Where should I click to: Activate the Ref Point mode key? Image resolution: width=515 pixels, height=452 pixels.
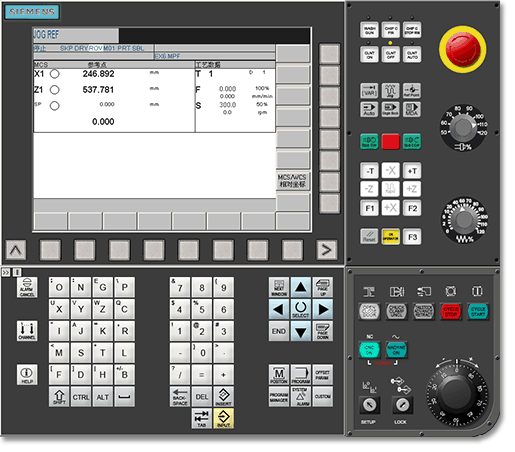412,91
